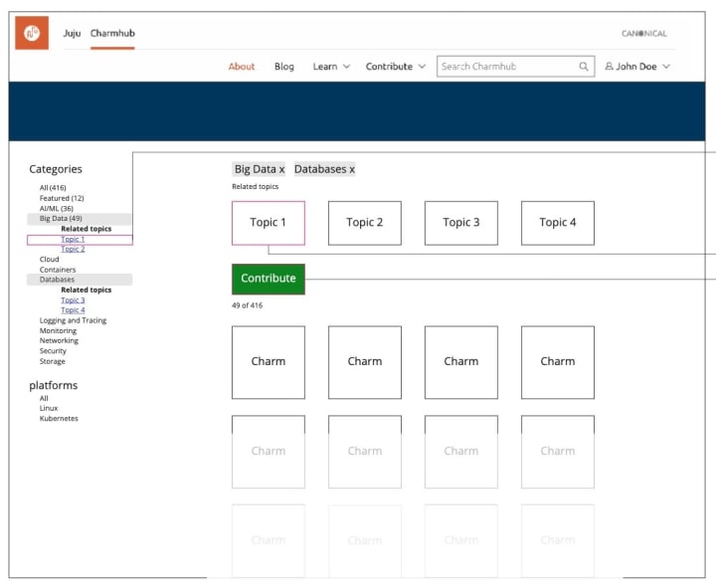The width and height of the screenshot is (716, 588).
Task: Expand the Learn dropdown menu
Action: pos(331,67)
